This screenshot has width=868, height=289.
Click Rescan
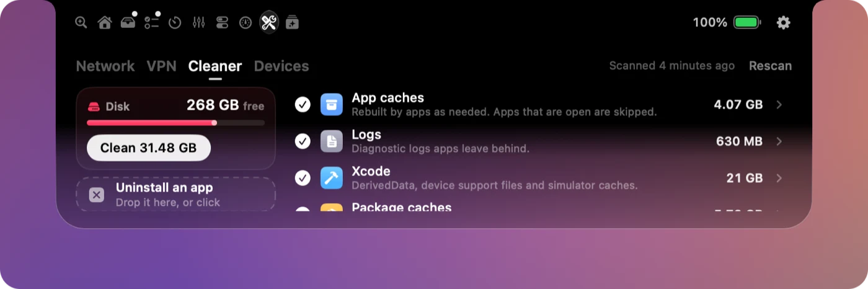[770, 66]
